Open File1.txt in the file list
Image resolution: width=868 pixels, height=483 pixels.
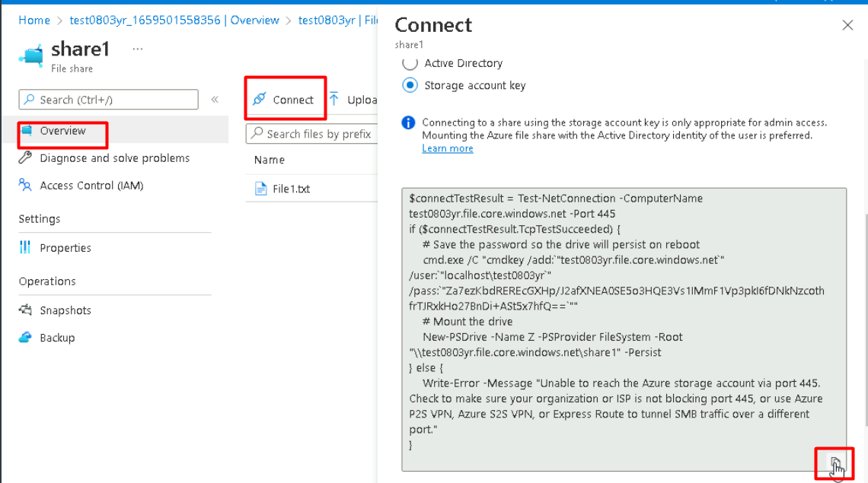[291, 189]
